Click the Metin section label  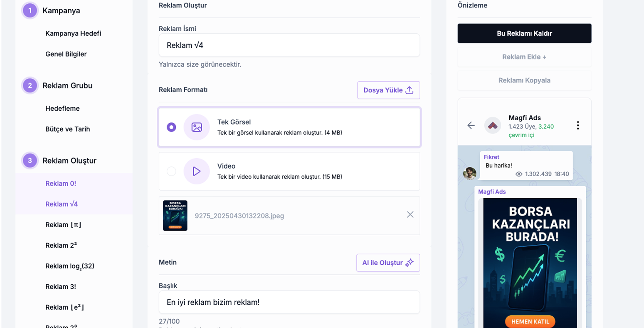(168, 262)
